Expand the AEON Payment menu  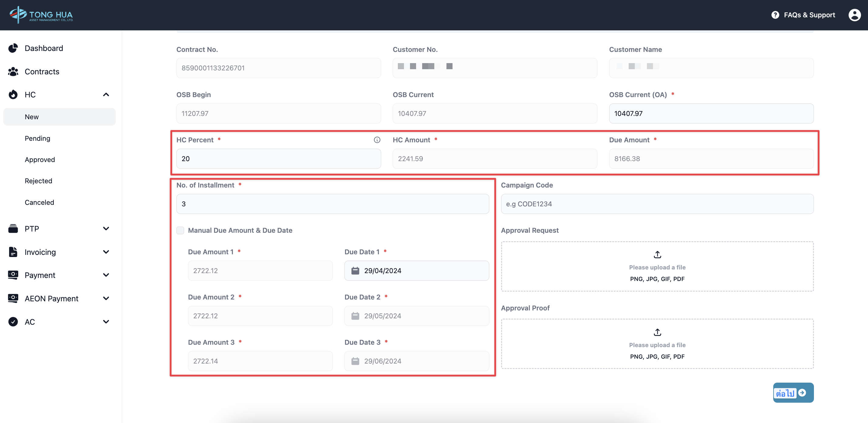[106, 298]
